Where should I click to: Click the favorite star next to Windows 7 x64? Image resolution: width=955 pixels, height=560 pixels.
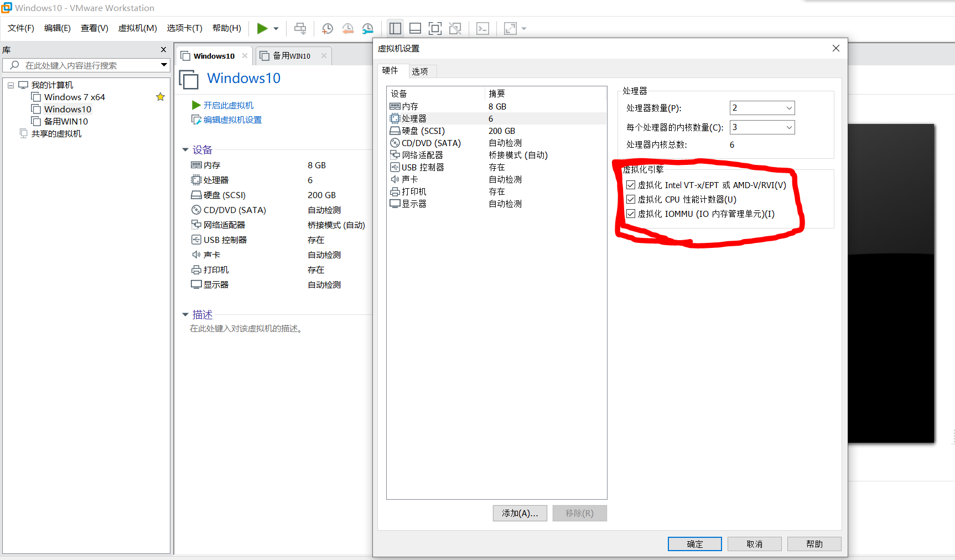[160, 97]
